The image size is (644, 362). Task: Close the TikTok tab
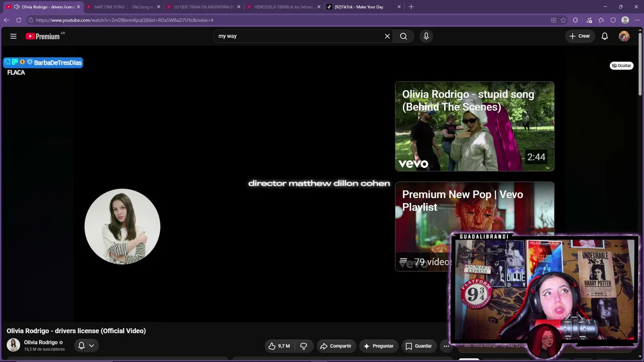click(399, 7)
